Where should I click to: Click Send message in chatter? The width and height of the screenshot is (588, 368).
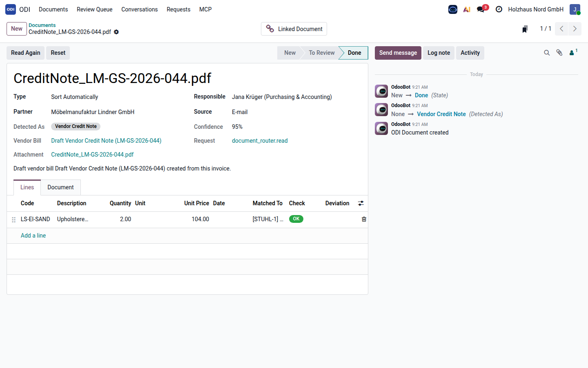click(x=398, y=53)
